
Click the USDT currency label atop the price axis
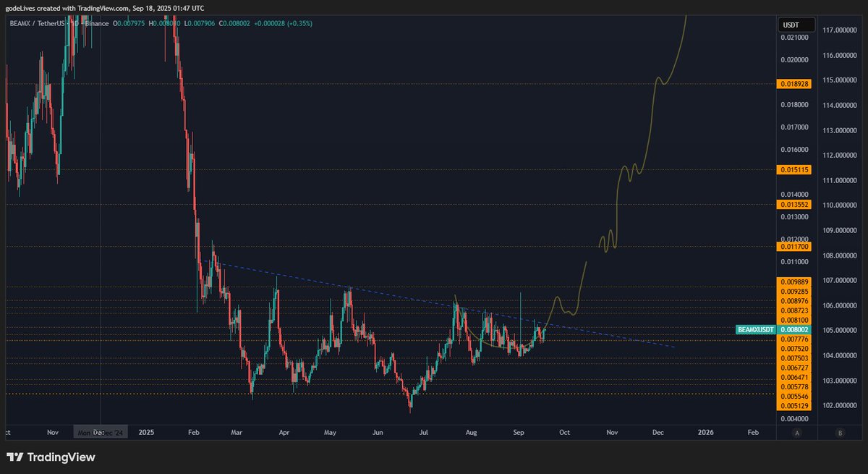pos(796,24)
